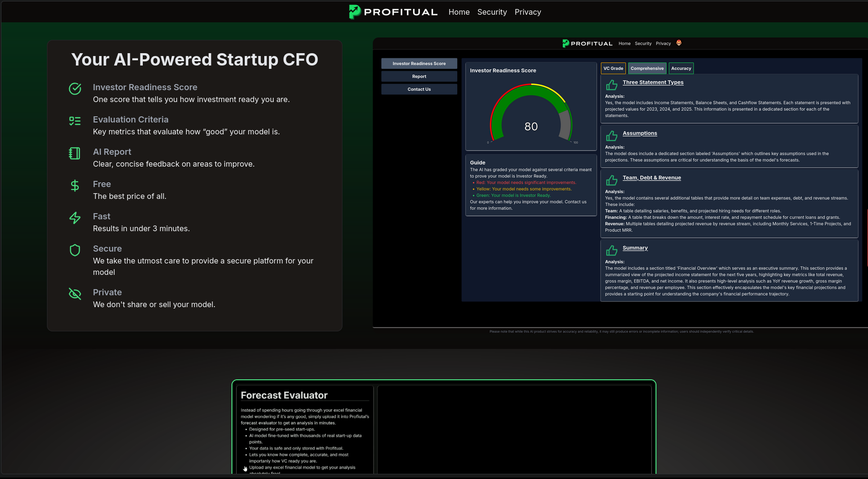Select Investor Readiness Score sidebar button in preview
868x479 pixels.
point(419,64)
